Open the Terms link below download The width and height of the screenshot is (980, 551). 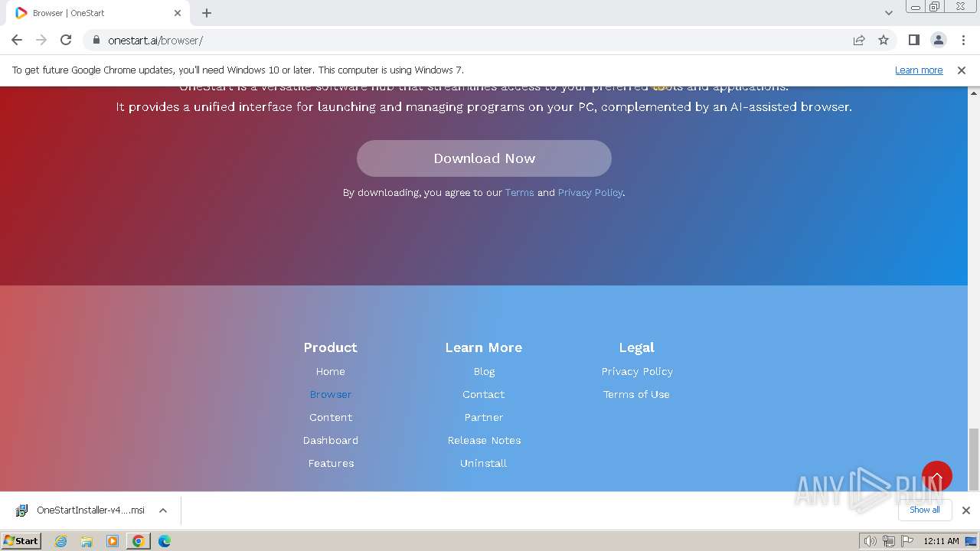coord(519,193)
